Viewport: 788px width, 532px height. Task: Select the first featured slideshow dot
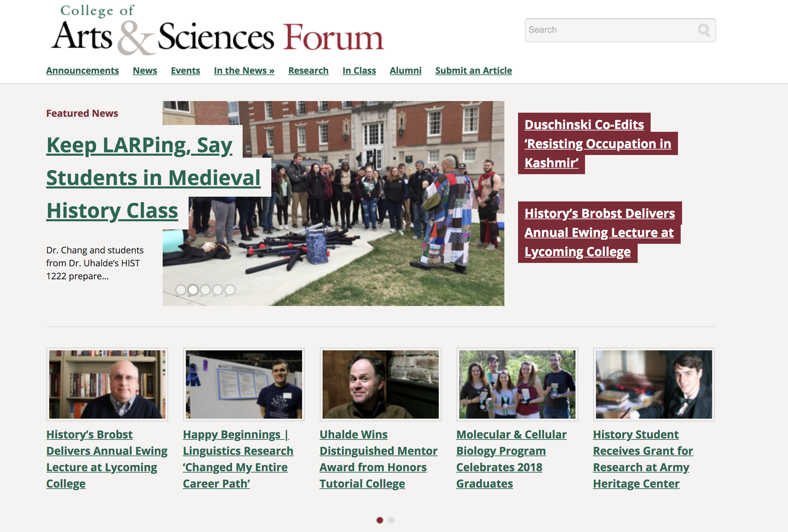pos(181,290)
